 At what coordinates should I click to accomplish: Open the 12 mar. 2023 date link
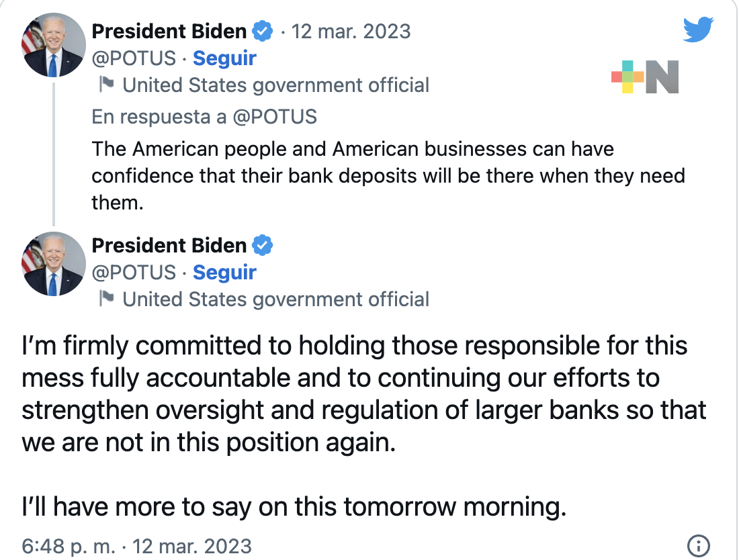[352, 31]
